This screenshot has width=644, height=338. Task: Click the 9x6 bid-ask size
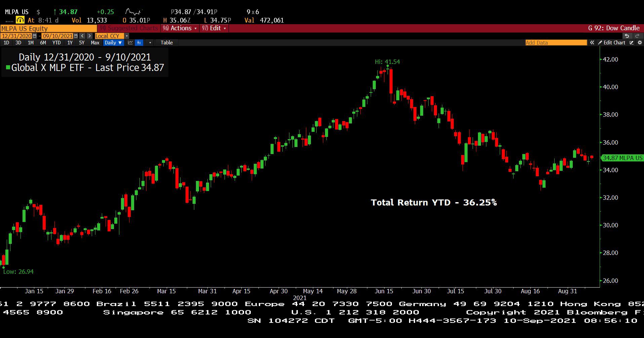click(253, 12)
